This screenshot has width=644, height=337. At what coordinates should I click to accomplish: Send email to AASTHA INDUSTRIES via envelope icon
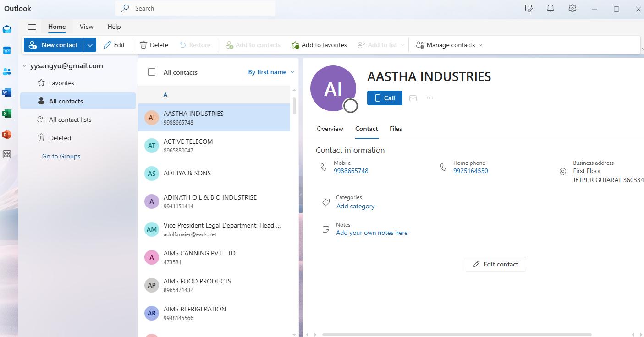pyautogui.click(x=413, y=98)
